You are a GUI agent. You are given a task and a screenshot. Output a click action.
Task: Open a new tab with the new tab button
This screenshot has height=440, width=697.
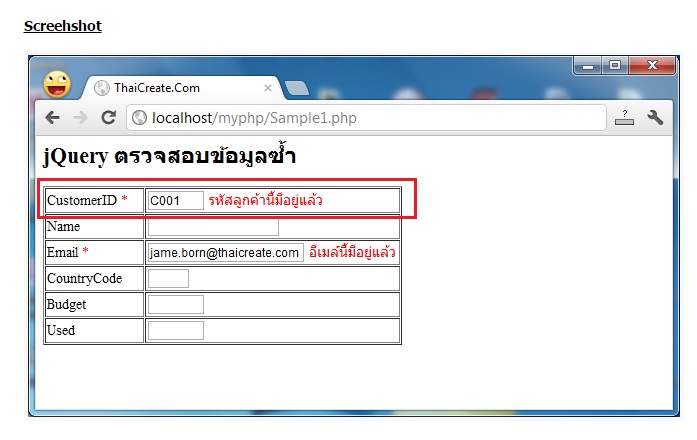[x=296, y=88]
